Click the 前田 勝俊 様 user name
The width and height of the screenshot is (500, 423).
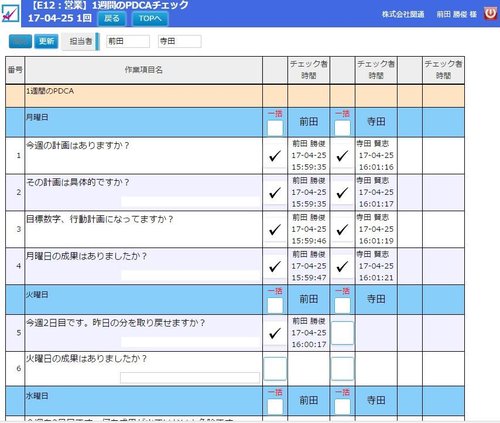[x=457, y=14]
